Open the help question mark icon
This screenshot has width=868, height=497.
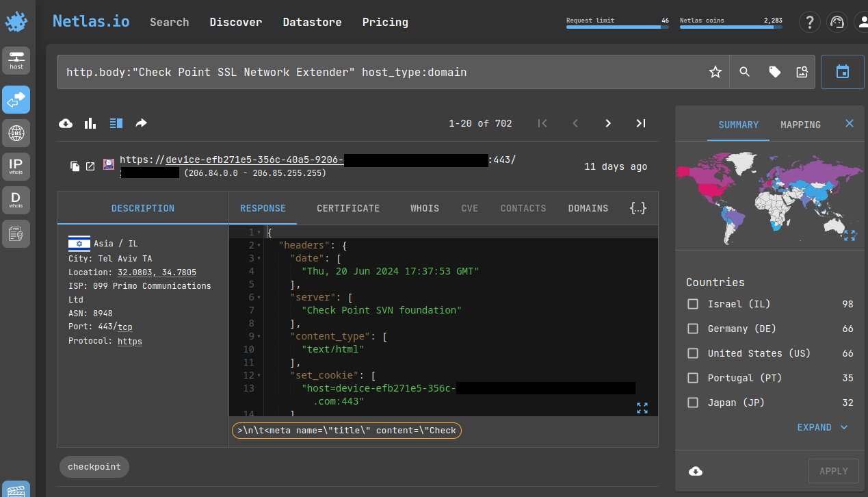point(810,23)
